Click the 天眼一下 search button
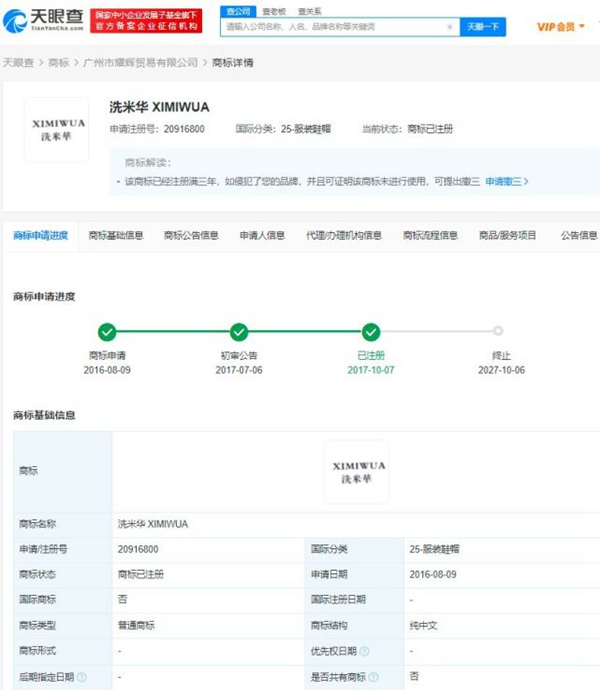 pyautogui.click(x=484, y=27)
